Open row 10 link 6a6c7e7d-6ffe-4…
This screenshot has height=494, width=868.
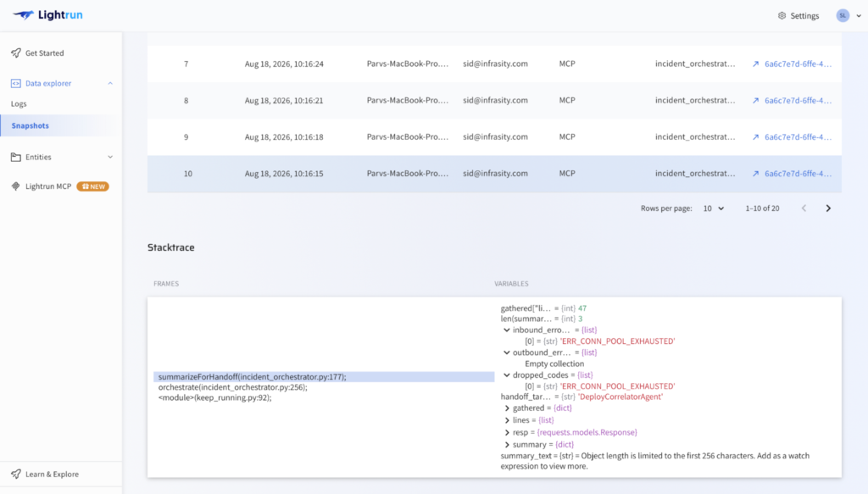(798, 174)
